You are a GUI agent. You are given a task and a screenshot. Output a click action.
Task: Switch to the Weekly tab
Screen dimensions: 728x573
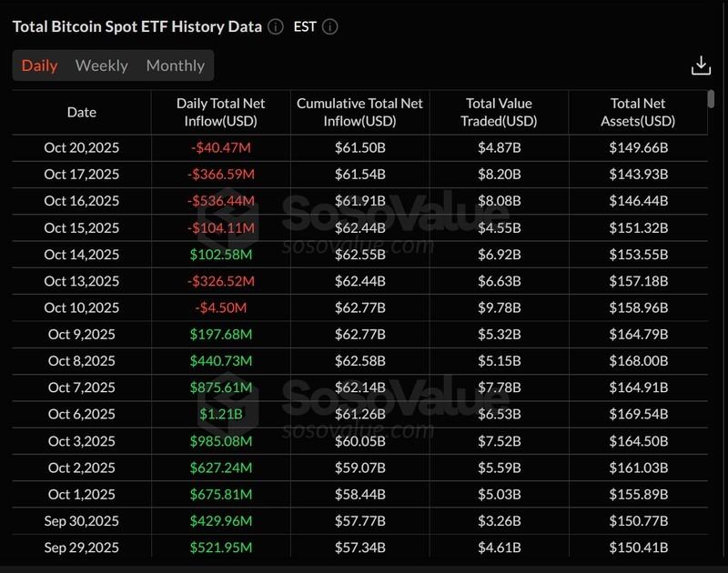tap(101, 65)
